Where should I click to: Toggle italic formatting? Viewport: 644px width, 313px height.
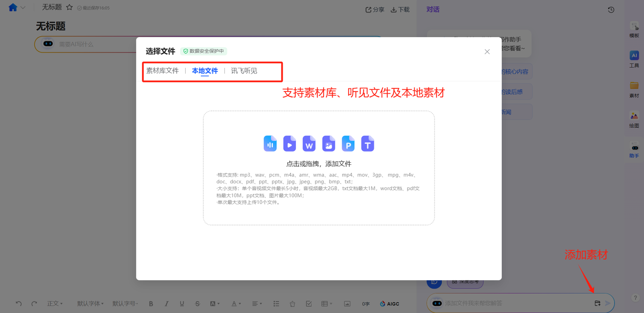(167, 303)
